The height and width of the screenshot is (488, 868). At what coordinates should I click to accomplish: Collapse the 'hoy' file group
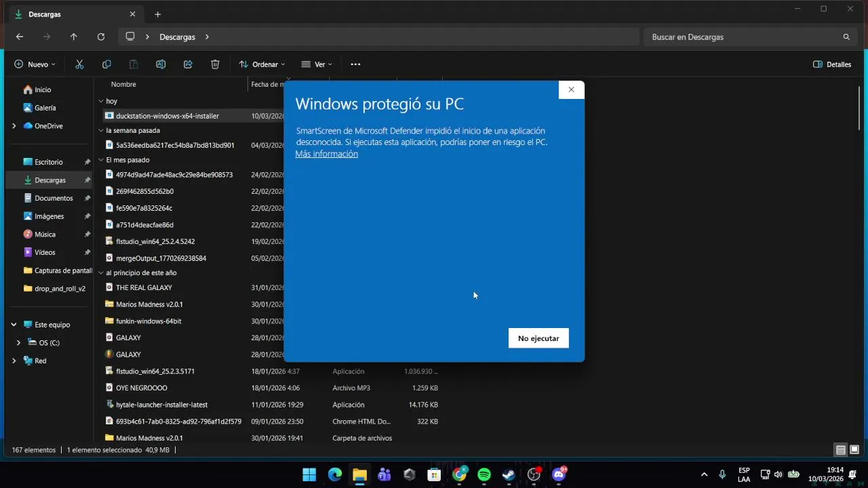[101, 101]
